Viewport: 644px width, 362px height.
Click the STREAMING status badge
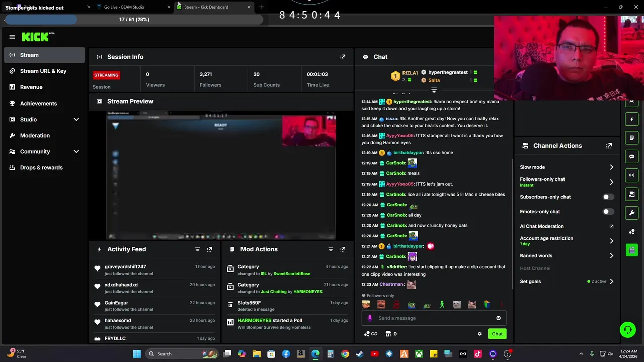click(106, 75)
